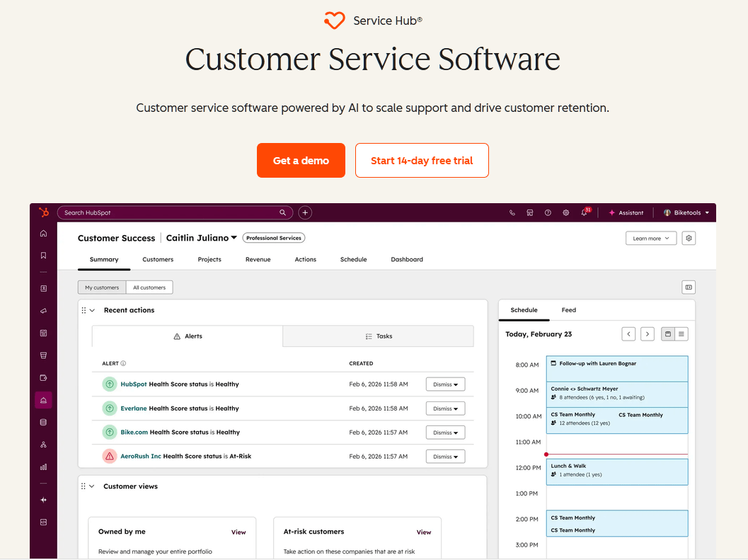Click the highlighted service sidebar icon
Image resolution: width=748 pixels, height=560 pixels.
tap(43, 400)
